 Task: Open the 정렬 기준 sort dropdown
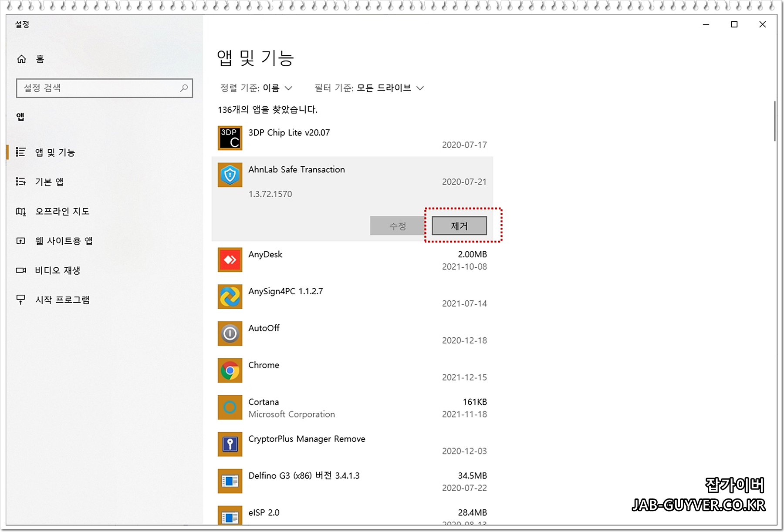256,88
